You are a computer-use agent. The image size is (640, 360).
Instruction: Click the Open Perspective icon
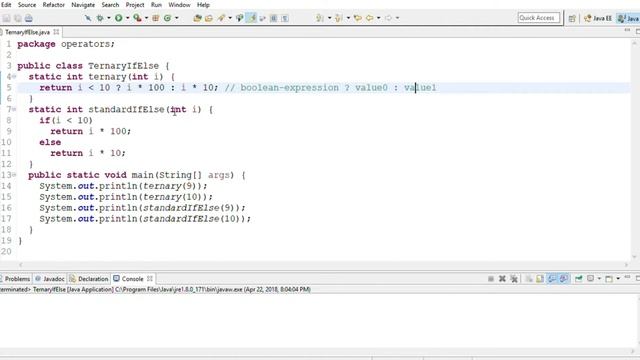(572, 18)
